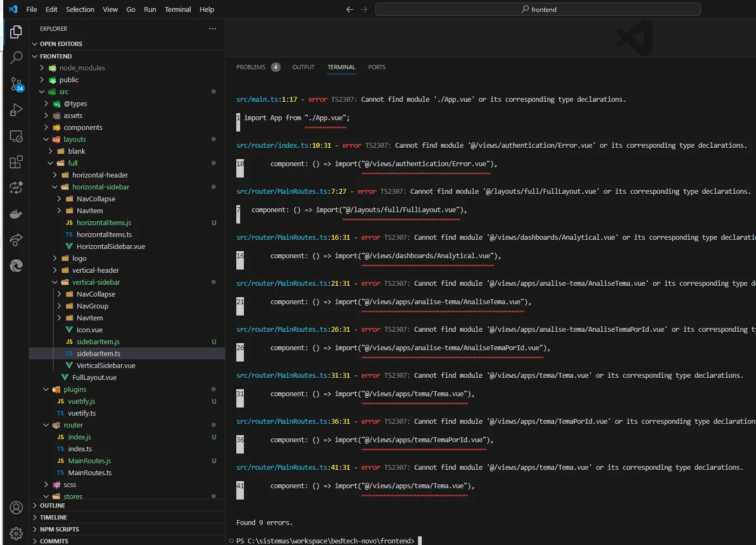Switch to the PROBLEMS tab
The image size is (756, 545).
point(251,67)
